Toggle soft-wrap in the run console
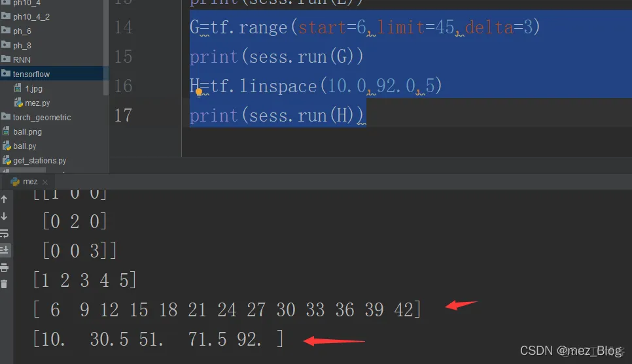The image size is (632, 364). [x=4, y=233]
